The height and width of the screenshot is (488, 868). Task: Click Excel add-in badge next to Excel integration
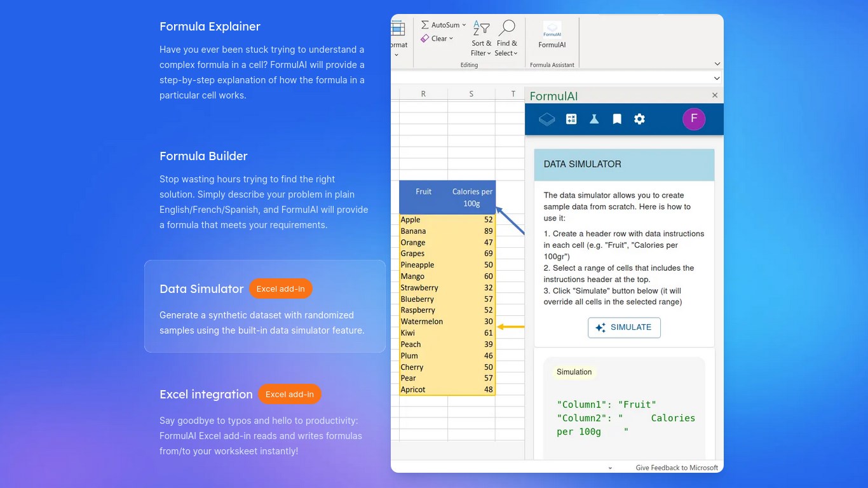(x=290, y=394)
